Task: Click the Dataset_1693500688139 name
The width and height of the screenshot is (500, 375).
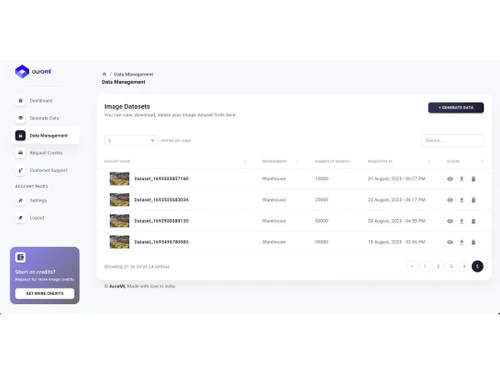Action: point(161,221)
